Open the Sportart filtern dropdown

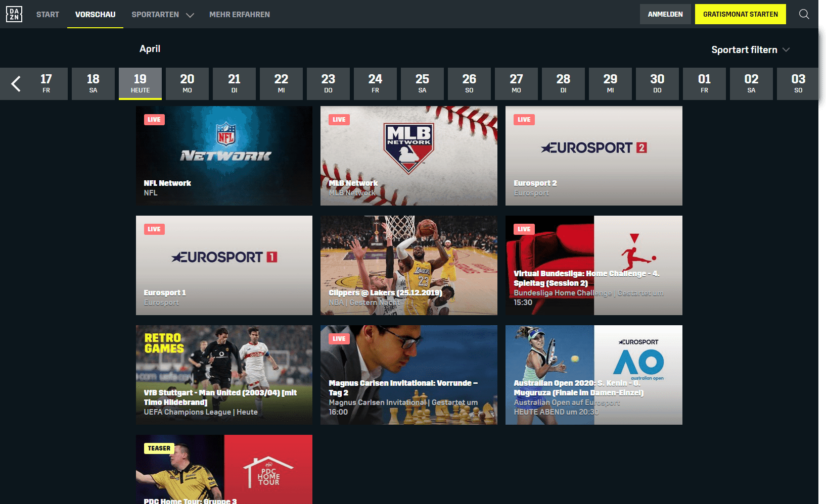[750, 49]
